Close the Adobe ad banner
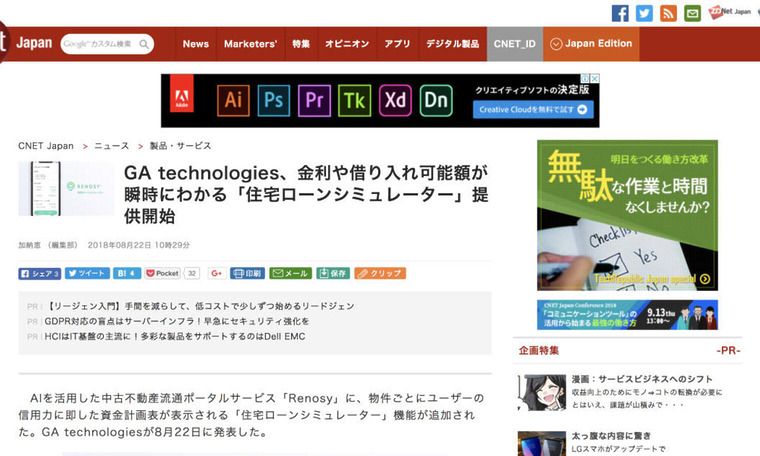The image size is (760, 456). pyautogui.click(x=594, y=78)
